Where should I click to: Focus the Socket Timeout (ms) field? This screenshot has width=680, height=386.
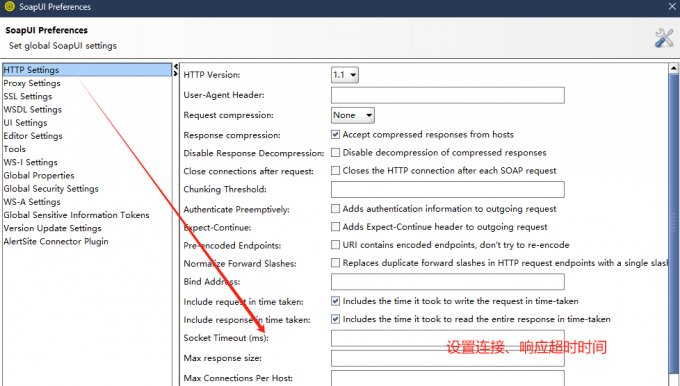coord(448,338)
